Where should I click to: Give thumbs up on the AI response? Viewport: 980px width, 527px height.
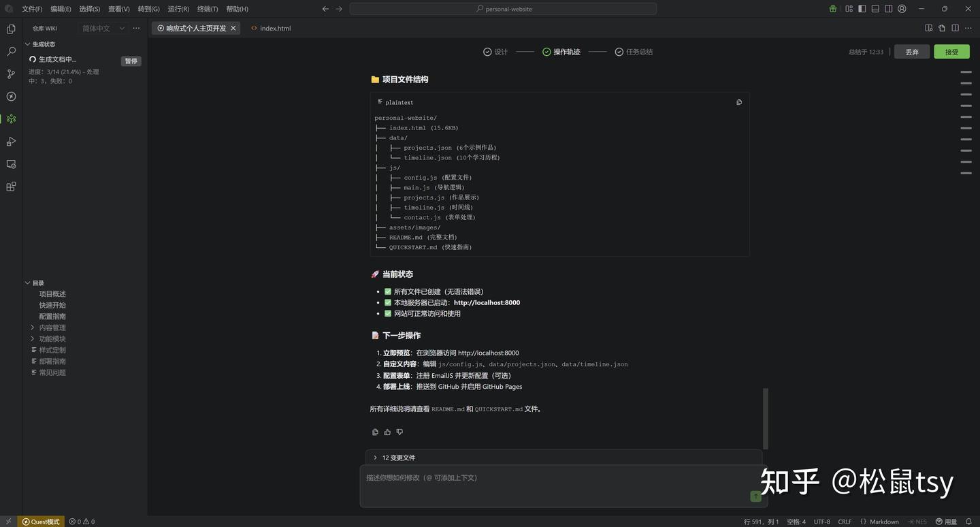pyautogui.click(x=387, y=432)
